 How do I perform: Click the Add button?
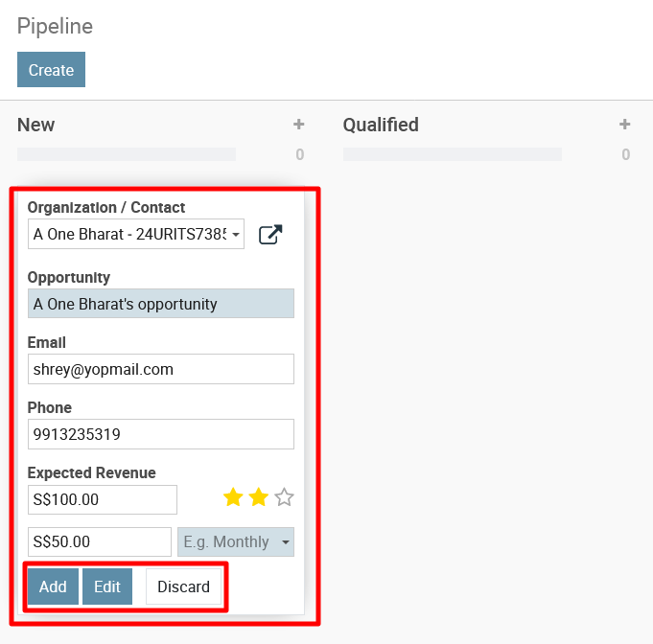click(53, 586)
